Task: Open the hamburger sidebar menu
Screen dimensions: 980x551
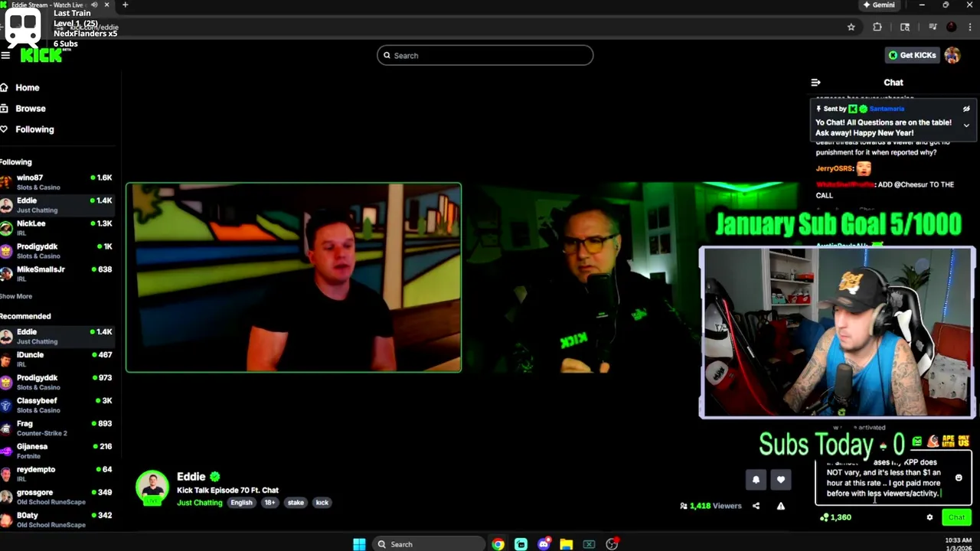Action: [5, 55]
